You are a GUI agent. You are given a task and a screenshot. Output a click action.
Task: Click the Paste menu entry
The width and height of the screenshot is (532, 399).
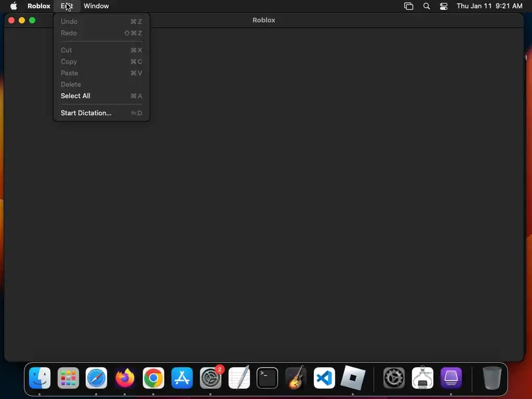(x=101, y=73)
